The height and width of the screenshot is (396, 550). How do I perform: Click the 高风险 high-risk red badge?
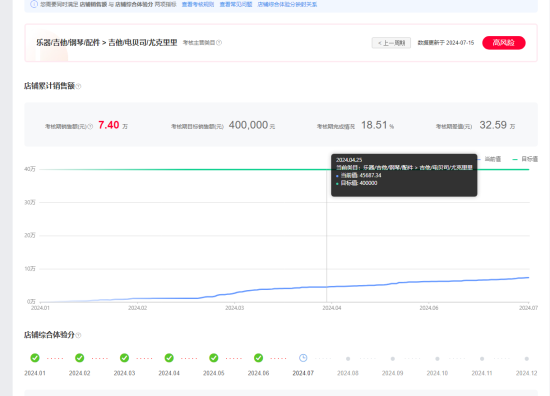[x=504, y=43]
